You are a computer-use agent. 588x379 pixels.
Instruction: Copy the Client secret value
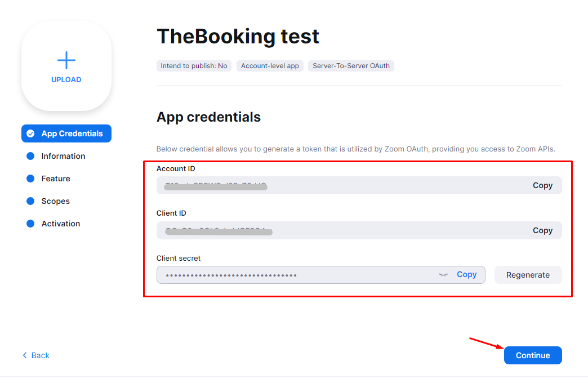tap(466, 274)
